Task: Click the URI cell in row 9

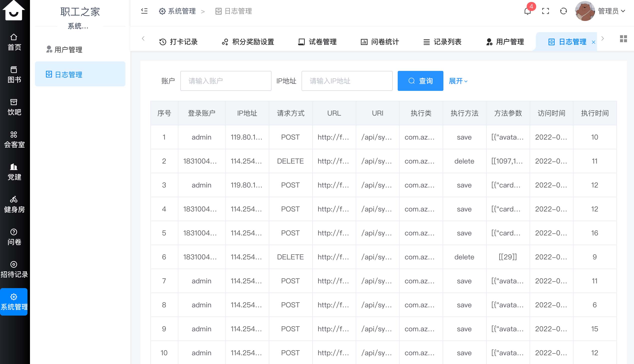Action: pyautogui.click(x=376, y=329)
